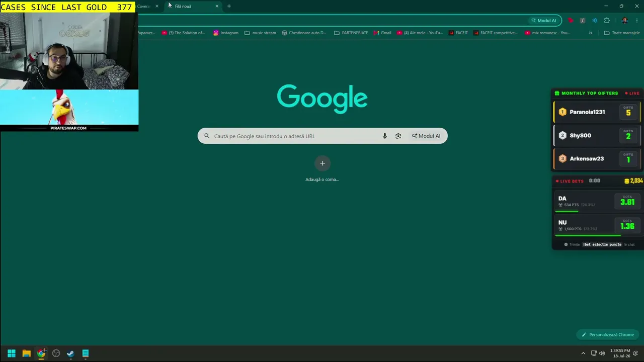Click the 1.36 odds value

click(x=627, y=226)
